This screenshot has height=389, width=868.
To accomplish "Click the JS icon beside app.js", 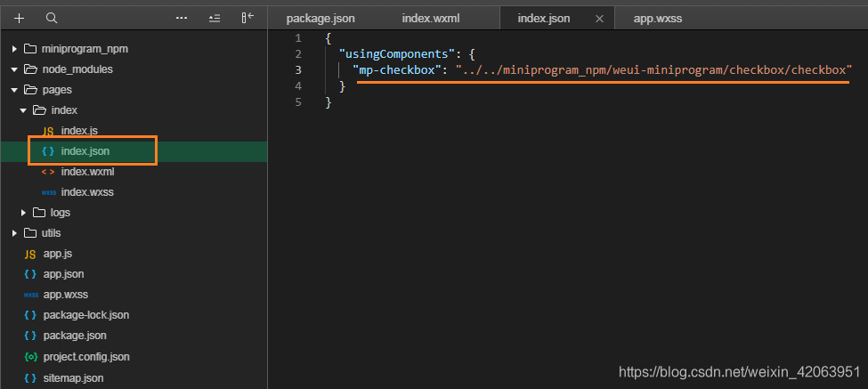I will [30, 254].
